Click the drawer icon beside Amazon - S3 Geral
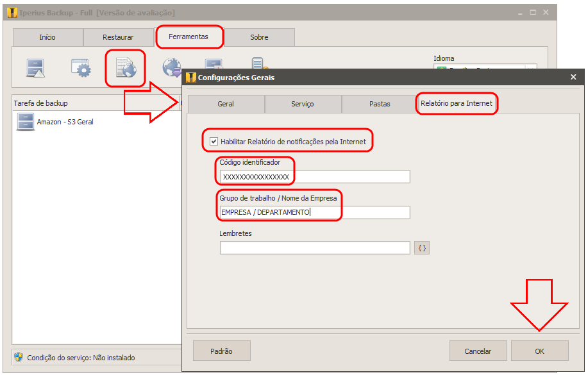The image size is (588, 375). click(26, 122)
